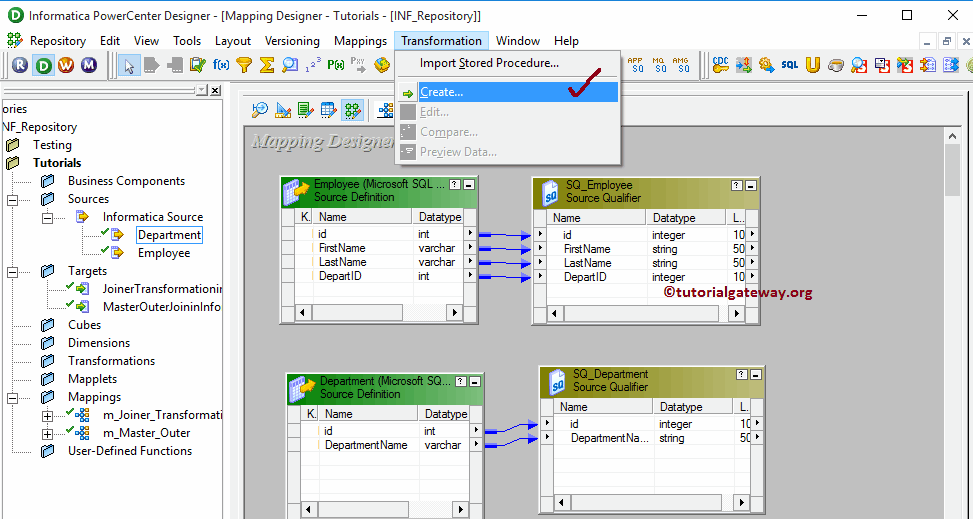Add the Union transformation U icon
Viewport: 973px width, 519px height.
point(812,65)
